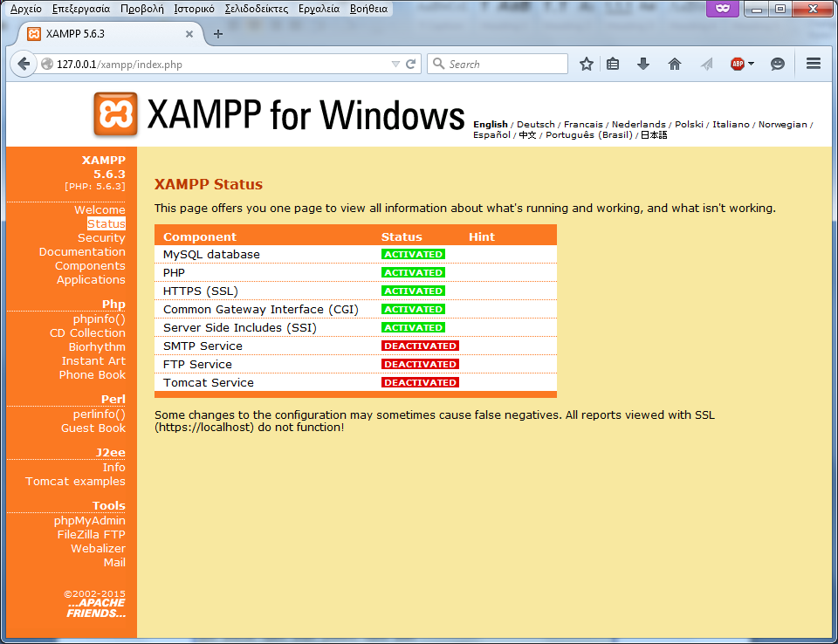Click the private browsing mask icon

pyautogui.click(x=723, y=9)
